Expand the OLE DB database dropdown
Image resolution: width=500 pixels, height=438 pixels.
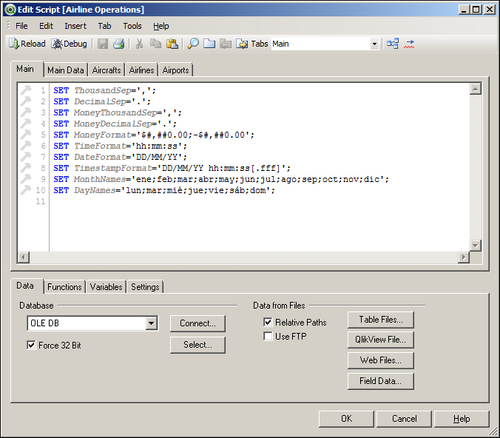tap(151, 323)
